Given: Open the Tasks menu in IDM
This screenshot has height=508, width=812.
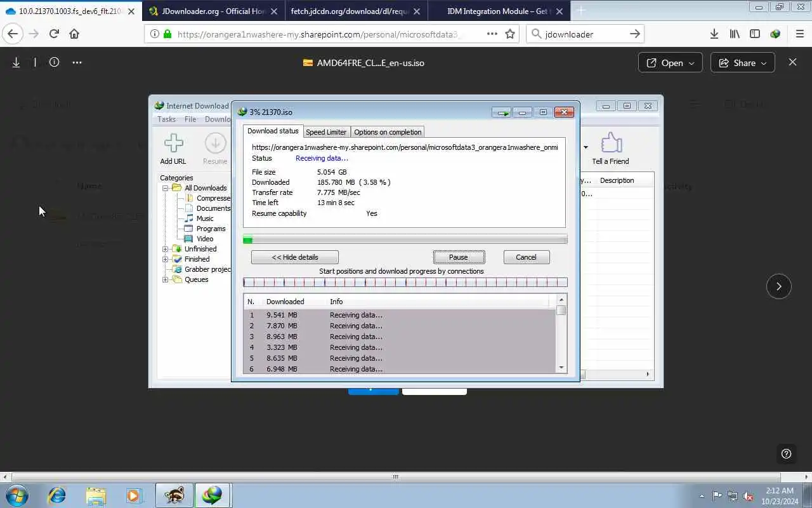Looking at the screenshot, I should [166, 119].
